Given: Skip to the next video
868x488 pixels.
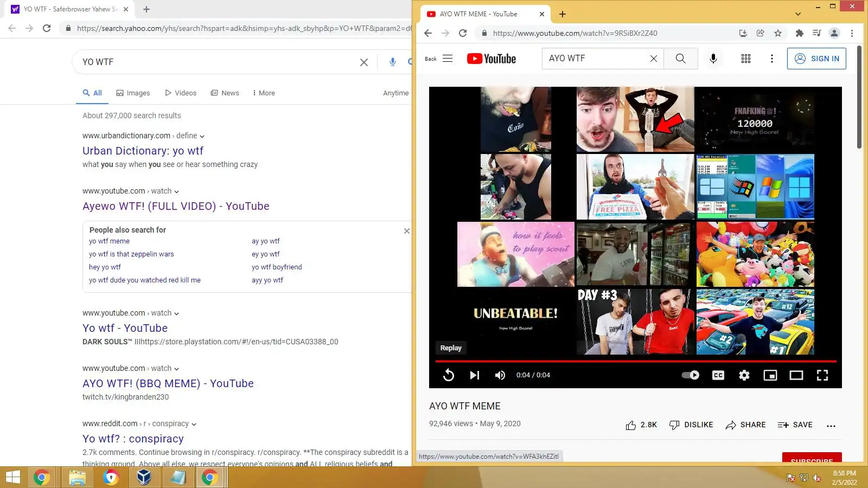Looking at the screenshot, I should click(x=475, y=375).
